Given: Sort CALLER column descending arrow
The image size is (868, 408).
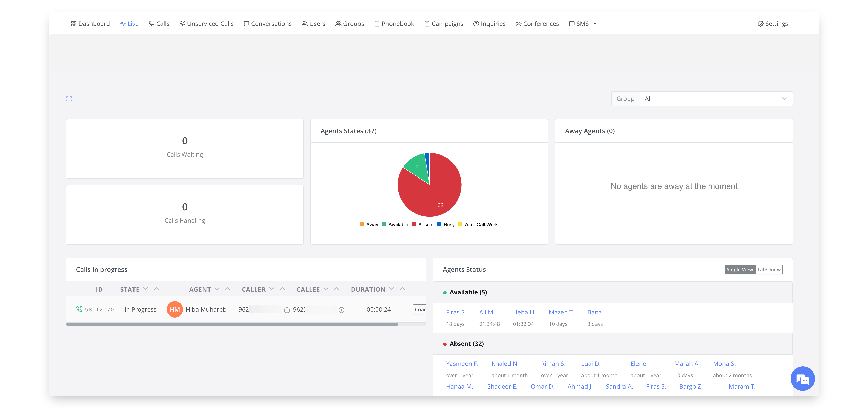Looking at the screenshot, I should [272, 289].
